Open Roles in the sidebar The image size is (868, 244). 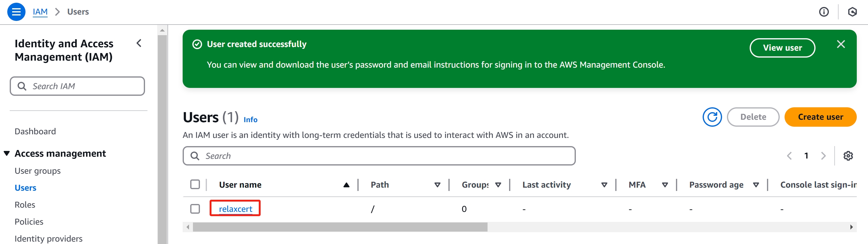[x=25, y=205]
